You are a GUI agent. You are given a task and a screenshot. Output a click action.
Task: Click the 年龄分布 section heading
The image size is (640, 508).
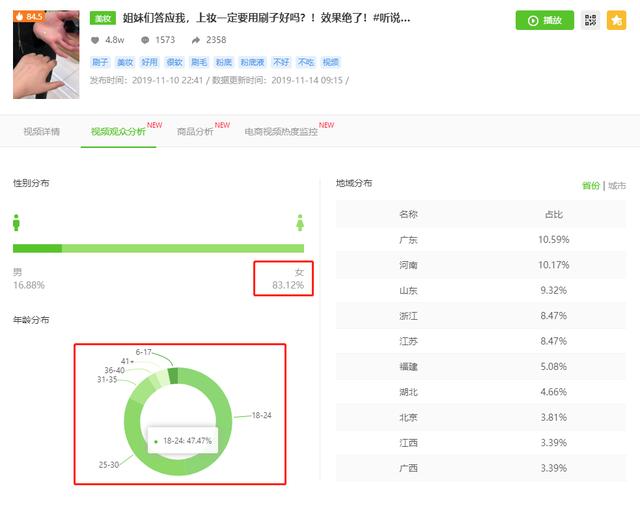tap(31, 320)
